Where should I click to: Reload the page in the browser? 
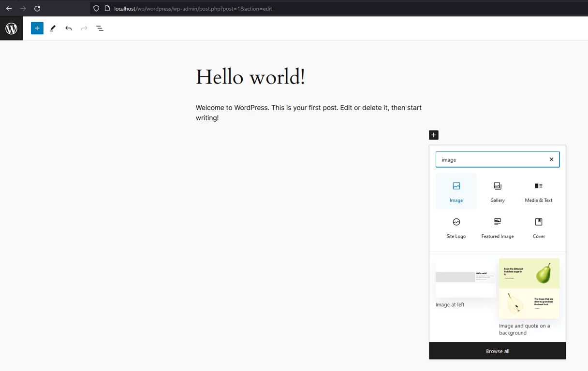click(37, 8)
